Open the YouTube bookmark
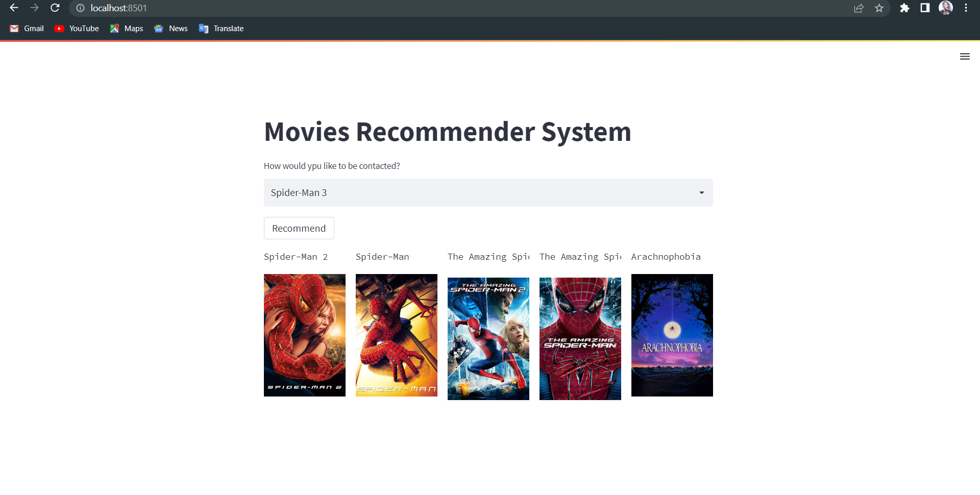980x495 pixels. click(x=77, y=29)
